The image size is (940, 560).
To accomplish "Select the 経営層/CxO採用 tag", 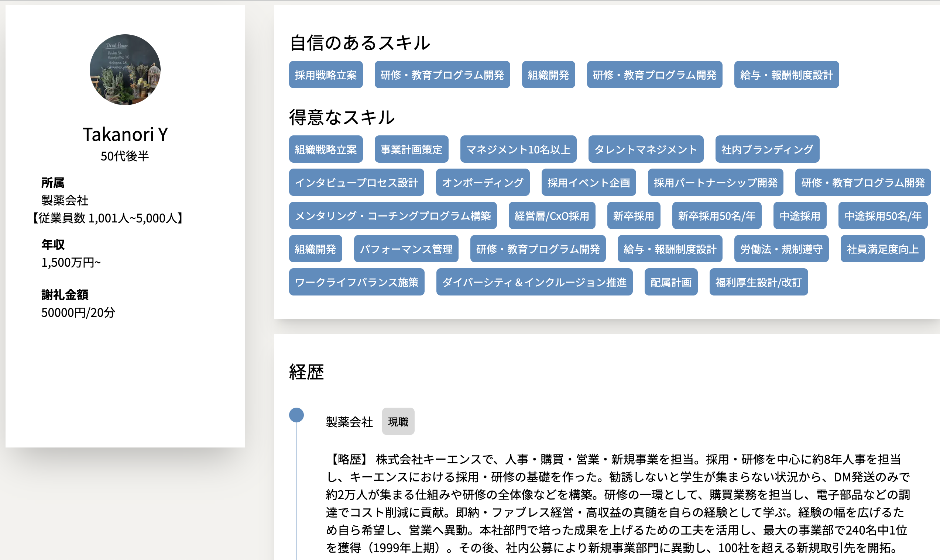I will point(551,216).
